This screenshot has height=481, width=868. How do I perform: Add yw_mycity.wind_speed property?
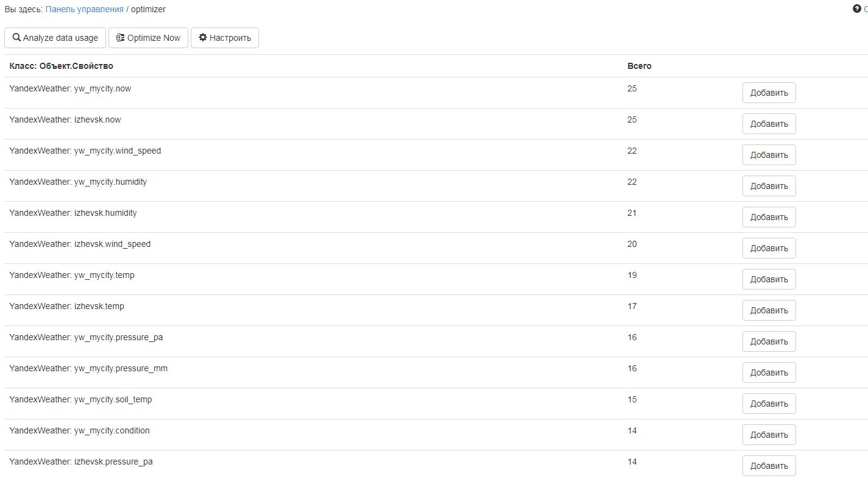coord(769,155)
